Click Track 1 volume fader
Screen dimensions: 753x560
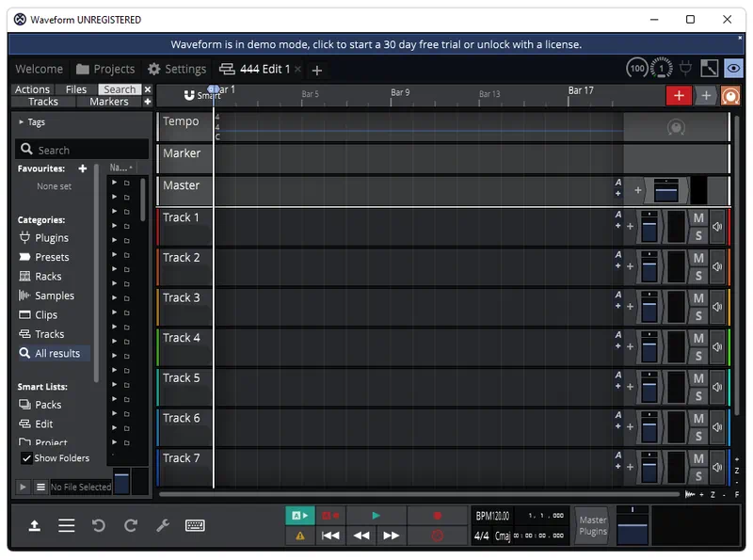click(x=649, y=227)
